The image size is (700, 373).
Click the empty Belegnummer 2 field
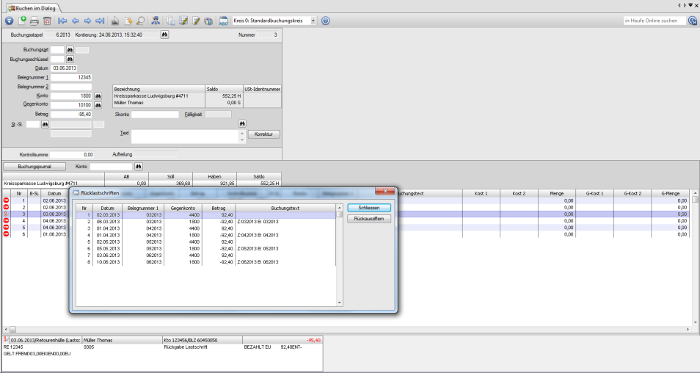(x=71, y=87)
